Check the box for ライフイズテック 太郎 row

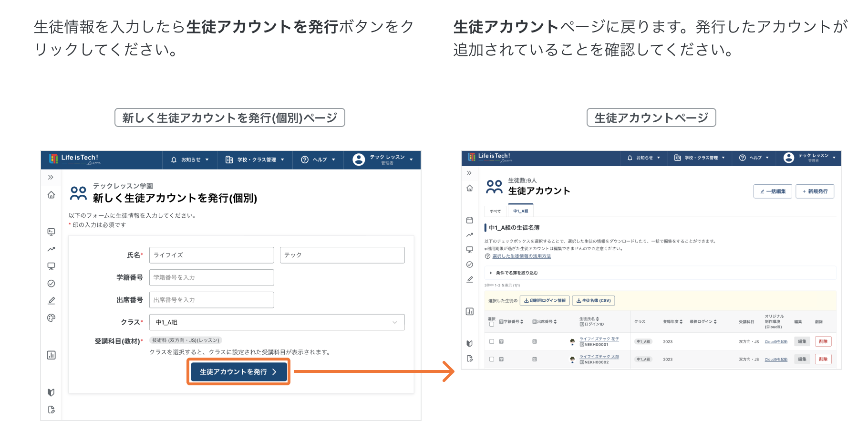(x=492, y=359)
